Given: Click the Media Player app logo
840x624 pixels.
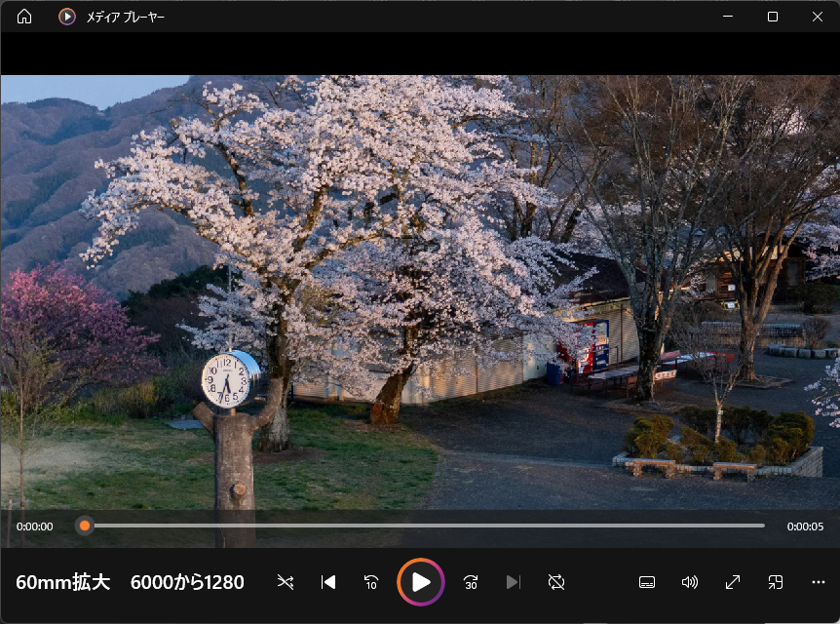Looking at the screenshot, I should point(66,17).
